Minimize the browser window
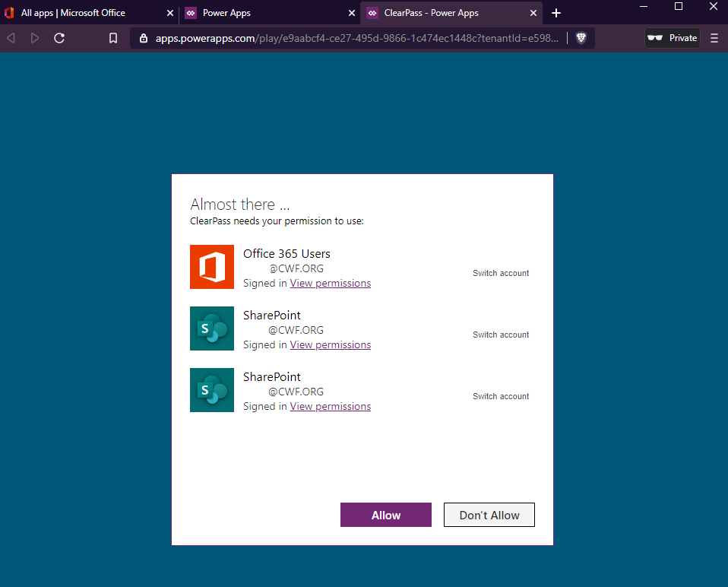Image resolution: width=728 pixels, height=587 pixels. point(644,7)
